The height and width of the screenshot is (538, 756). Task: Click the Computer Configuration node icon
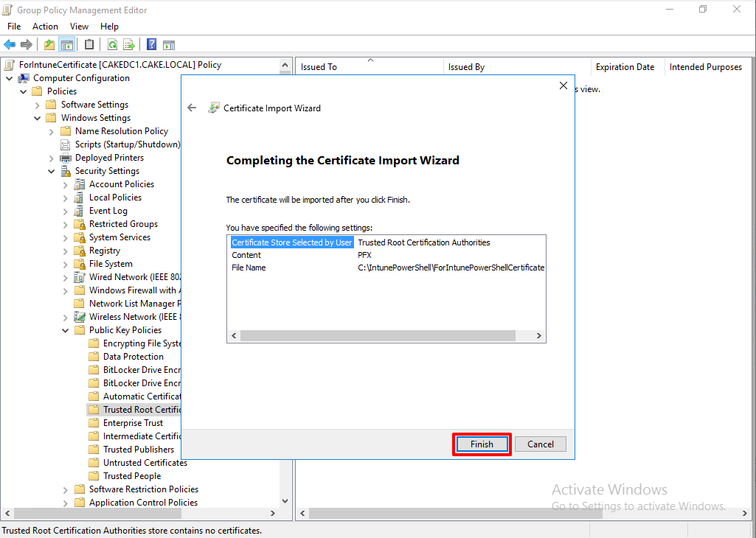coord(24,78)
